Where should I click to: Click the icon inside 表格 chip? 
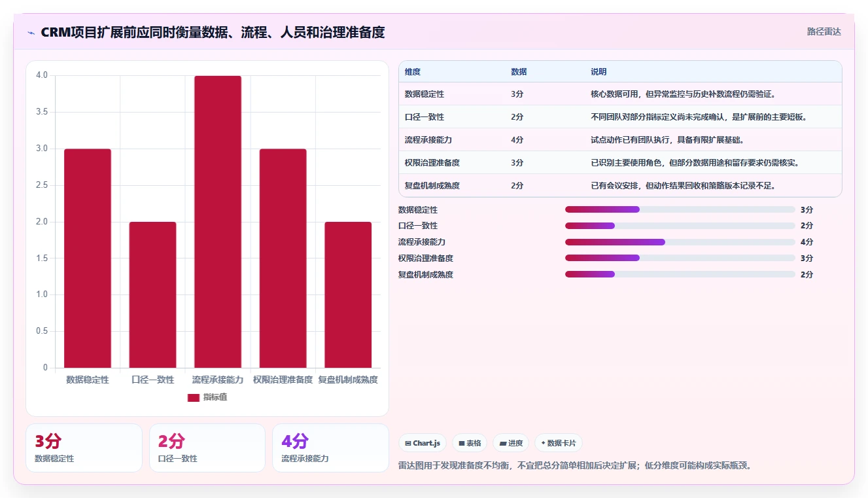pyautogui.click(x=462, y=443)
